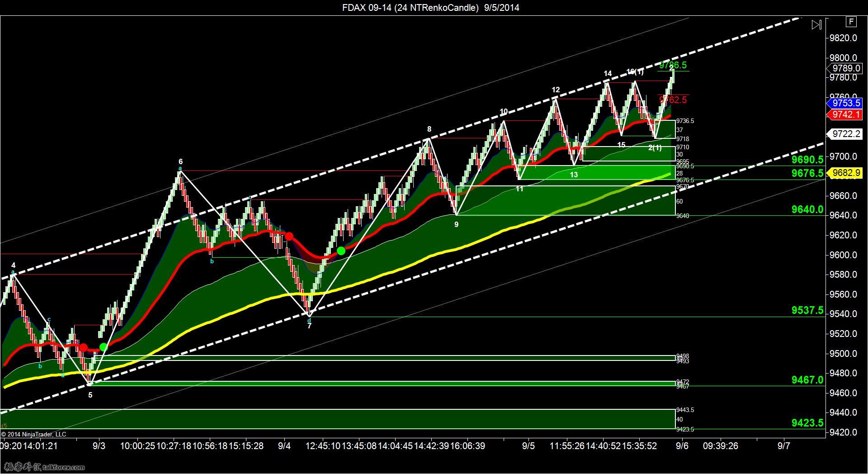Click the 9820.0 price axis tick
The width and height of the screenshot is (868, 474).
pyautogui.click(x=843, y=38)
